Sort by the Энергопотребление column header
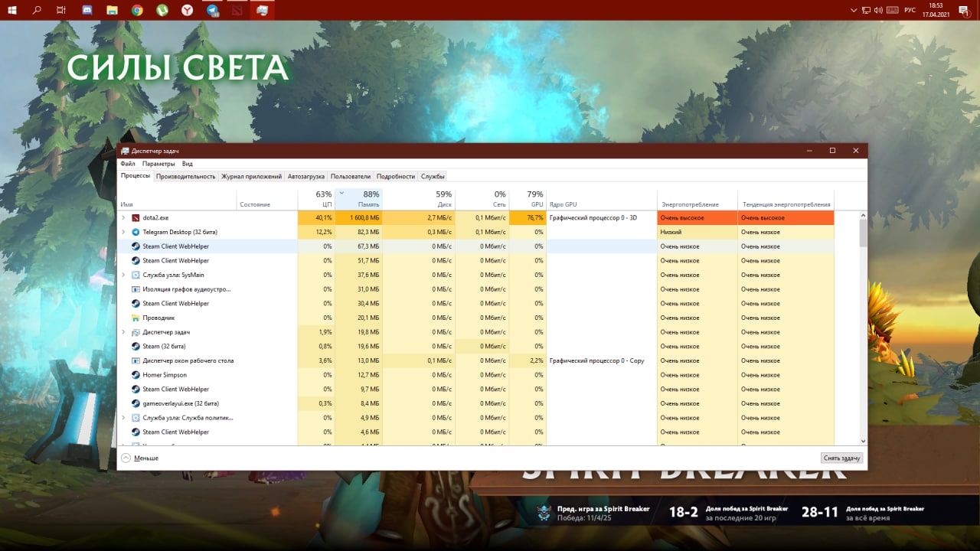Screen dimensions: 980x551 (697, 199)
